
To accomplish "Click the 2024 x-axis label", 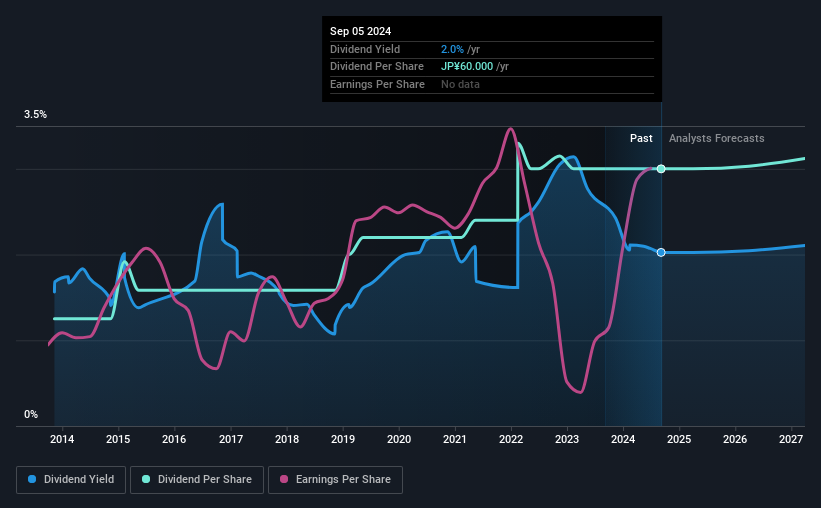I will click(x=623, y=439).
